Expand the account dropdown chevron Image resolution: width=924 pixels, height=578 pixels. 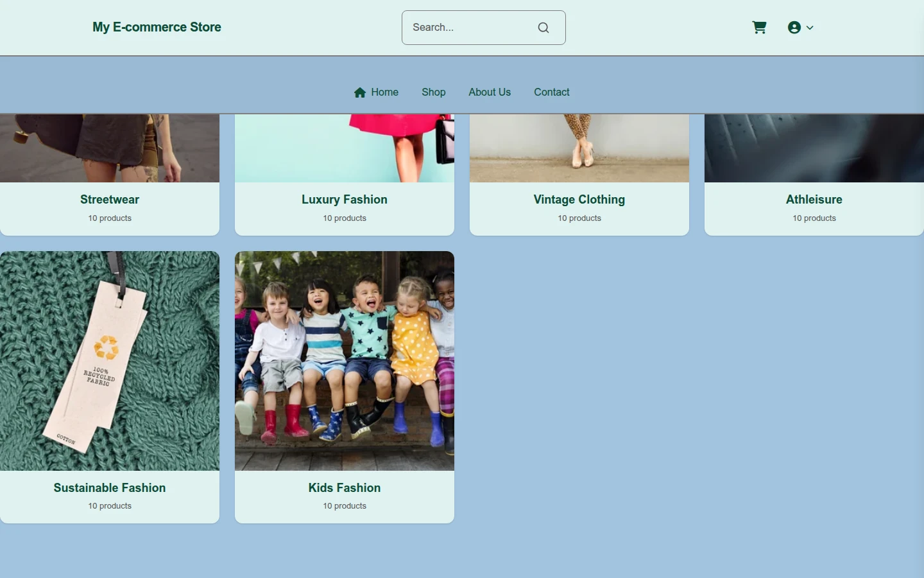click(x=810, y=28)
